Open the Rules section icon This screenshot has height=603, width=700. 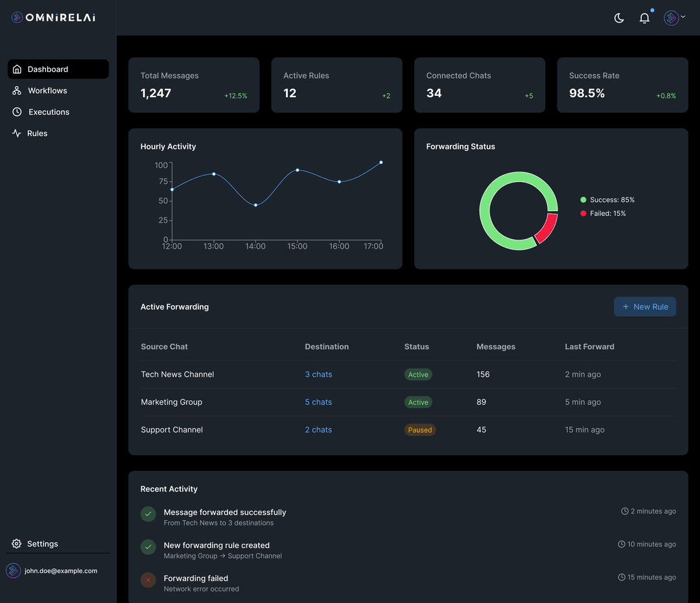tap(15, 133)
